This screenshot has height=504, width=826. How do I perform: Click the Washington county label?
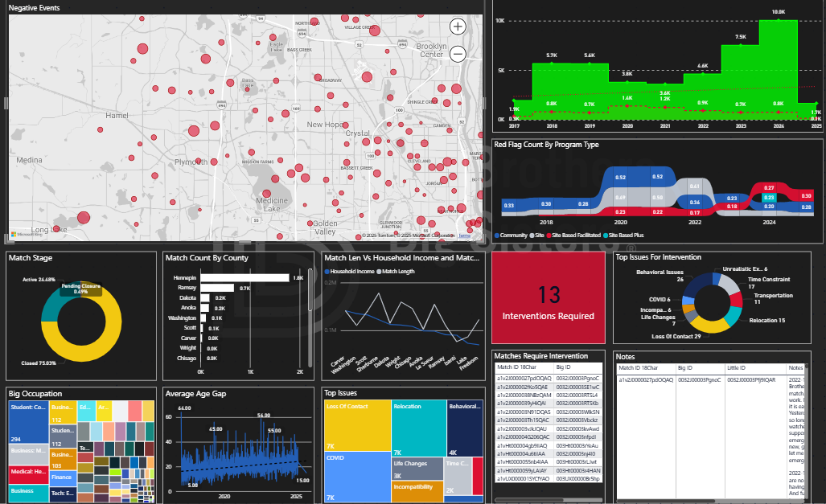(183, 318)
